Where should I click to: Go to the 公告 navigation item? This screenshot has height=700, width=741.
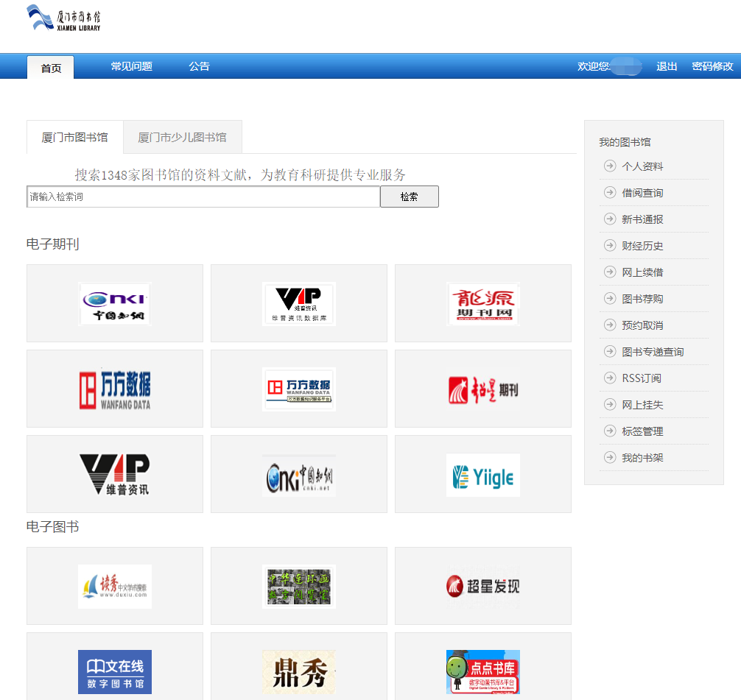(199, 66)
